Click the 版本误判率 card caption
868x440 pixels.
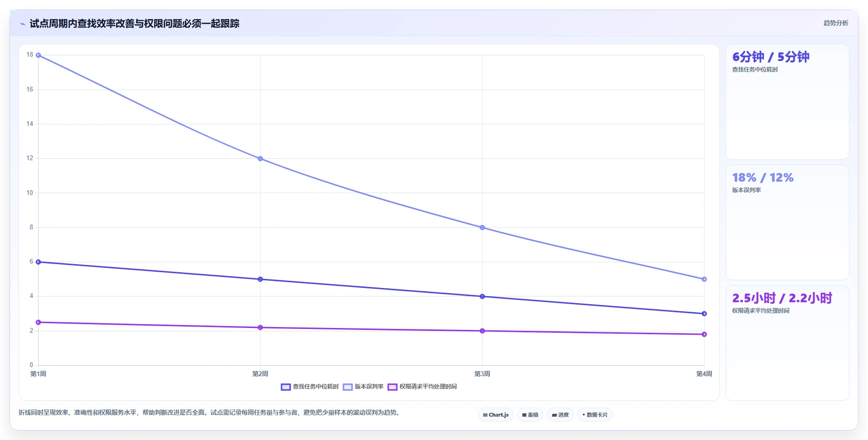tap(746, 190)
